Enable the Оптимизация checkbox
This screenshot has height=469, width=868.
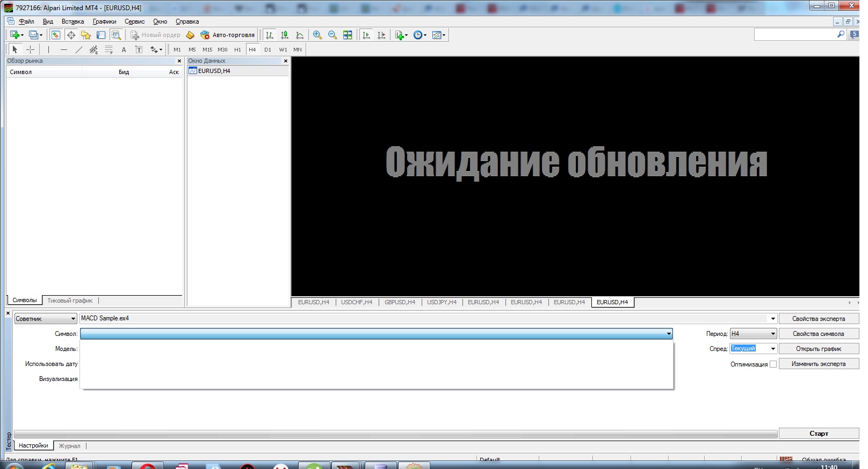click(x=773, y=364)
